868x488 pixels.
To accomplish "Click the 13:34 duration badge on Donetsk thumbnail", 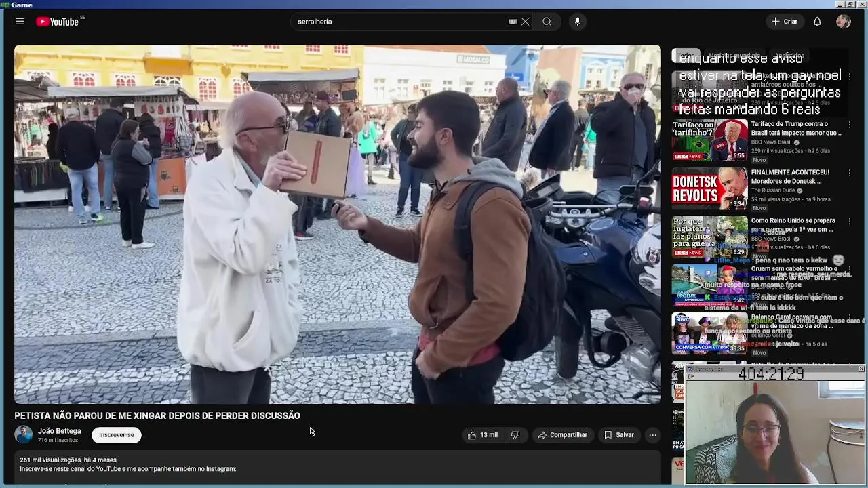I will point(737,204).
